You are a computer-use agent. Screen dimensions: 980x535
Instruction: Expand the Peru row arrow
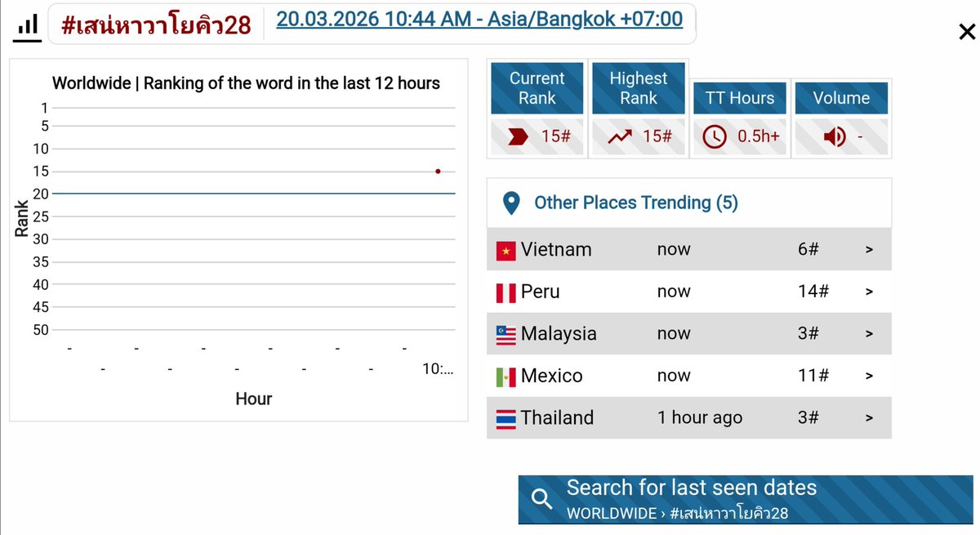pos(869,292)
